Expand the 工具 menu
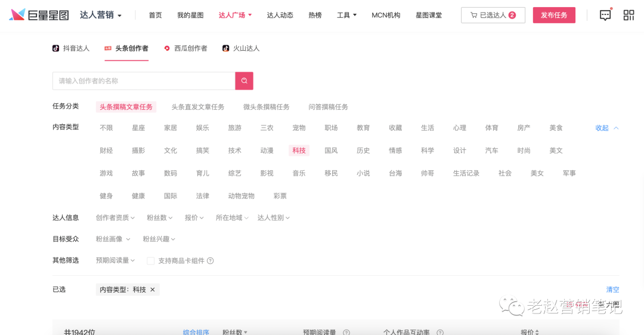The height and width of the screenshot is (335, 644). tap(346, 16)
